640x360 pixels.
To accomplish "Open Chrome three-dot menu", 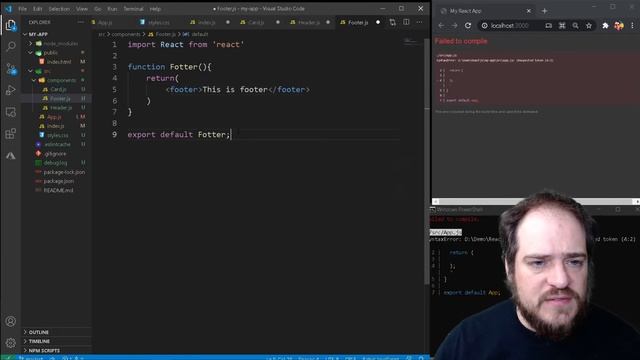I will tap(633, 26).
